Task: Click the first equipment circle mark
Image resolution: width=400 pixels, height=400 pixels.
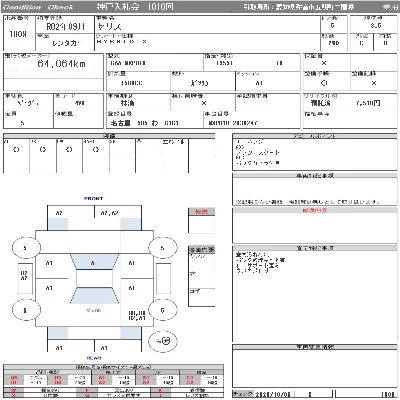Action: pos(16,150)
